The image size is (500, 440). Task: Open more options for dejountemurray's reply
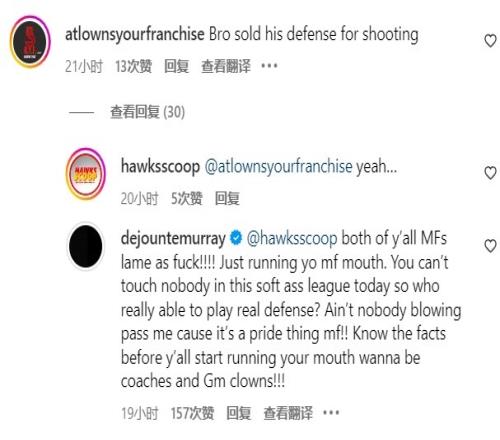coord(331,413)
